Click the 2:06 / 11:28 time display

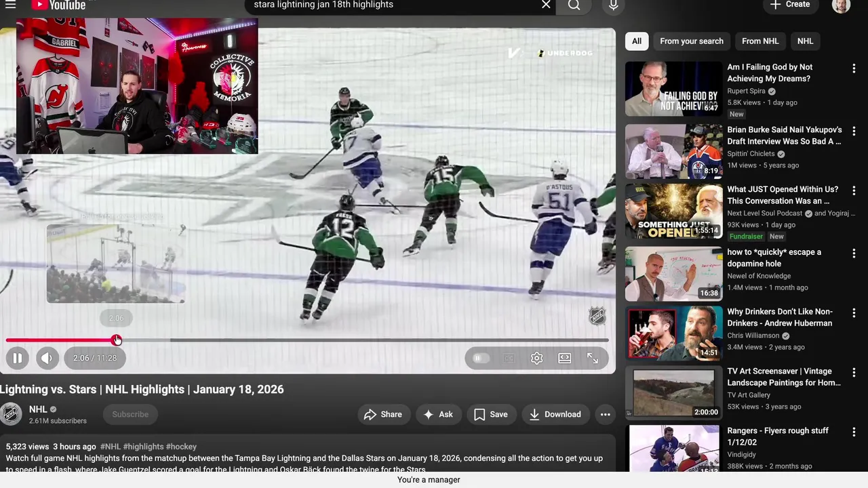coord(95,358)
